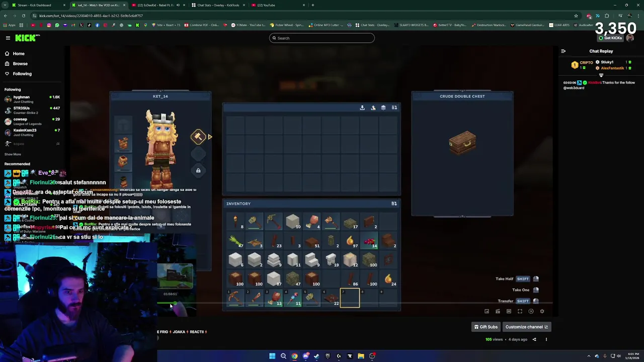644x362 pixels.
Task: Click the stack-all icon above the chest grid
Action: coord(383,108)
